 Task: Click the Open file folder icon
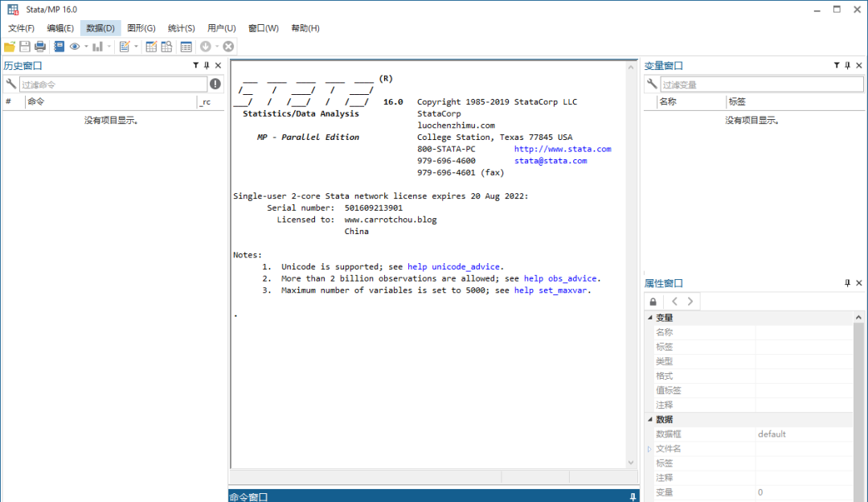pyautogui.click(x=10, y=47)
